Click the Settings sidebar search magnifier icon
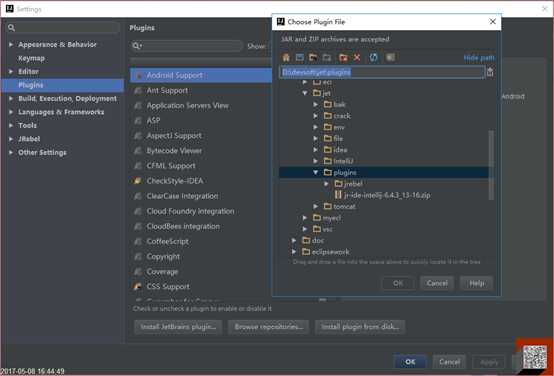The image size is (554, 376). click(x=11, y=28)
